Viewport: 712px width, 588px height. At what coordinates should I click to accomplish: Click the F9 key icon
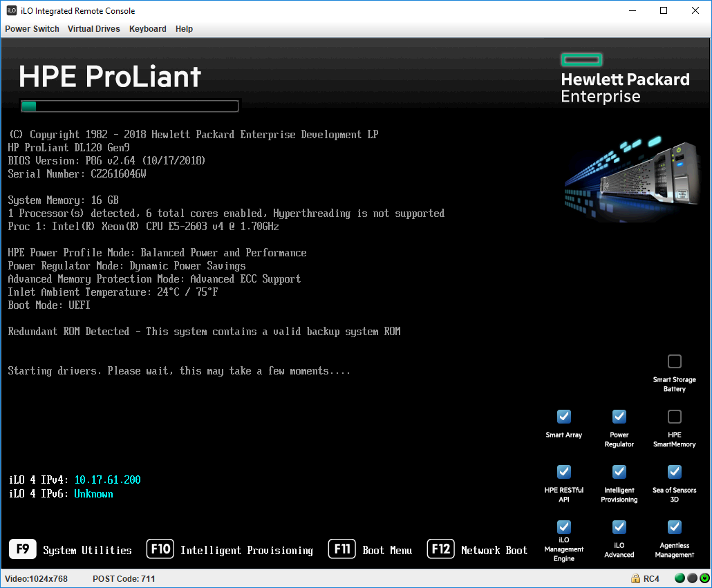click(x=23, y=549)
